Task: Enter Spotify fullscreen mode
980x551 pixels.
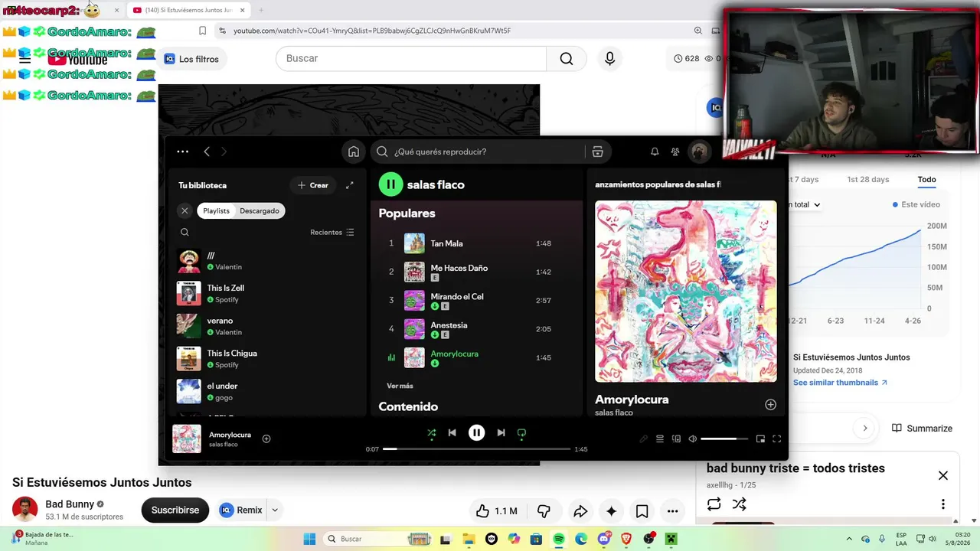Action: 776,439
